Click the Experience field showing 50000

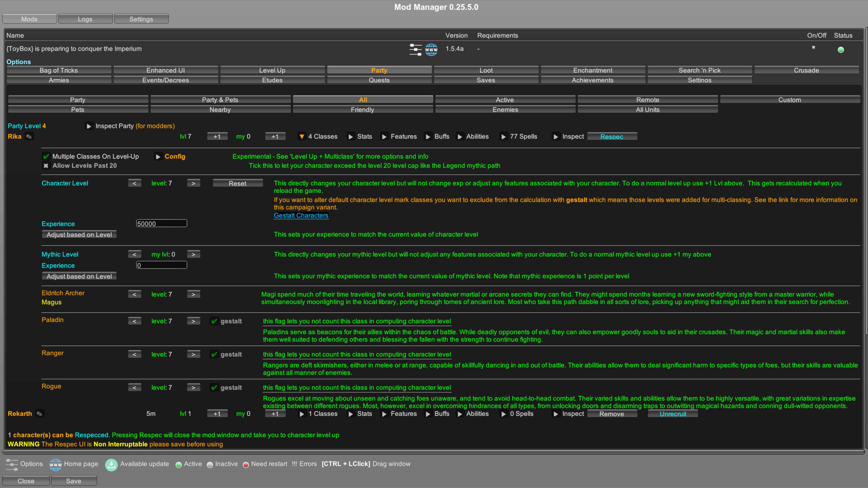pos(161,223)
